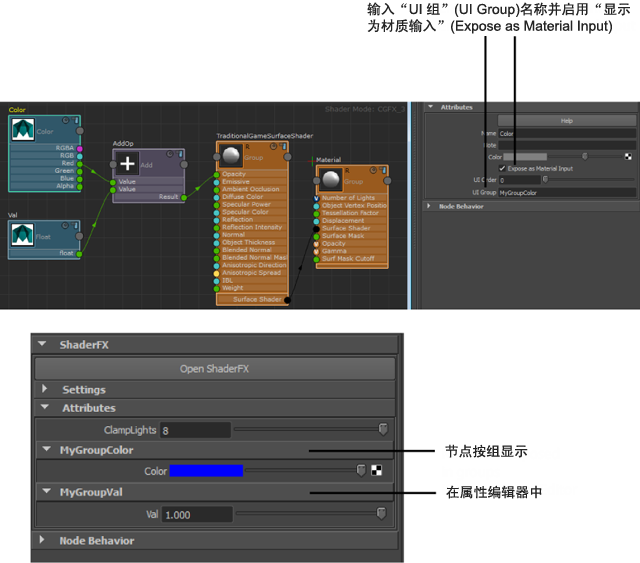Click the Surf Mask Cutoff row

[x=351, y=259]
